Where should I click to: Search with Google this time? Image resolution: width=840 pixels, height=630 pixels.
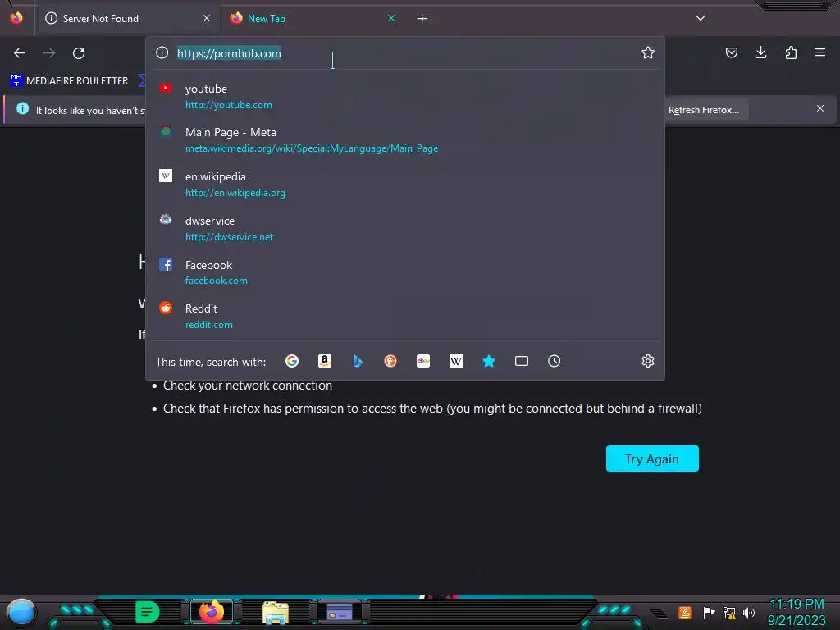click(x=292, y=361)
